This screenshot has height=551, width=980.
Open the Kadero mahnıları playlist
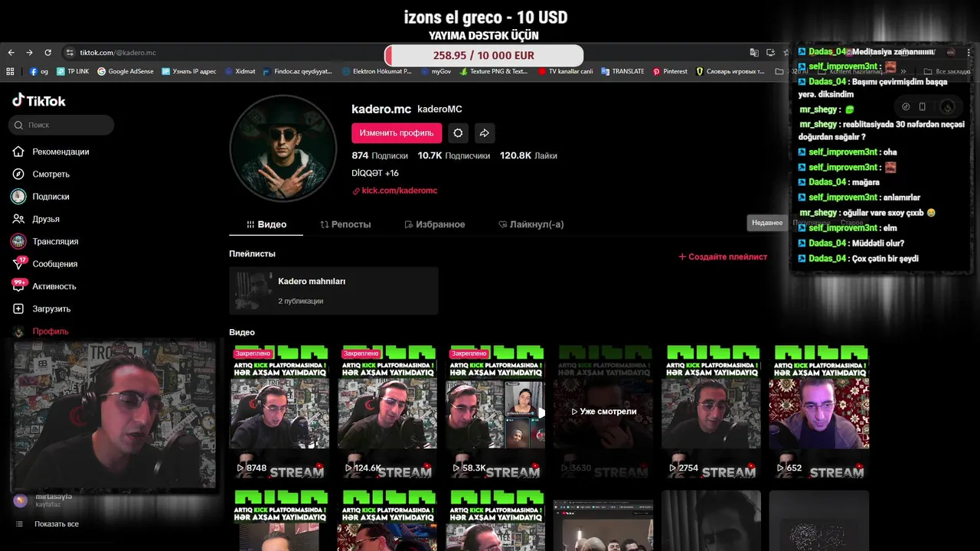334,291
